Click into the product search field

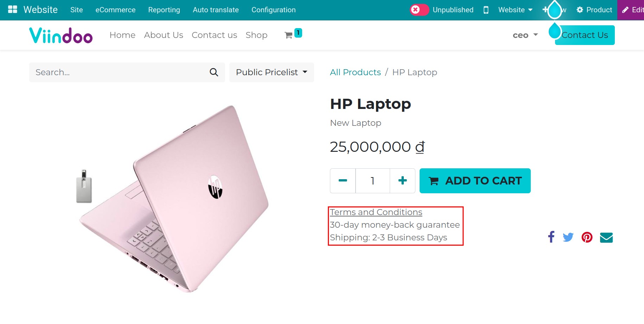(120, 72)
